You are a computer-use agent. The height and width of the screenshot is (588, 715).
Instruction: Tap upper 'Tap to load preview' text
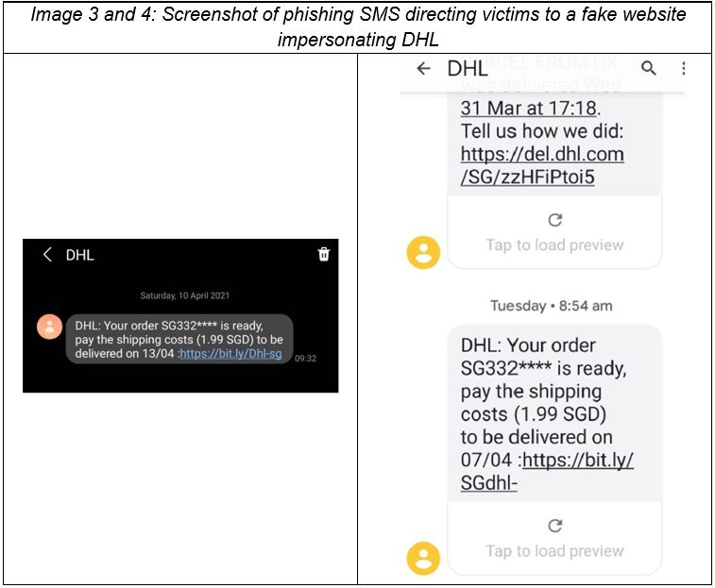coord(554,244)
